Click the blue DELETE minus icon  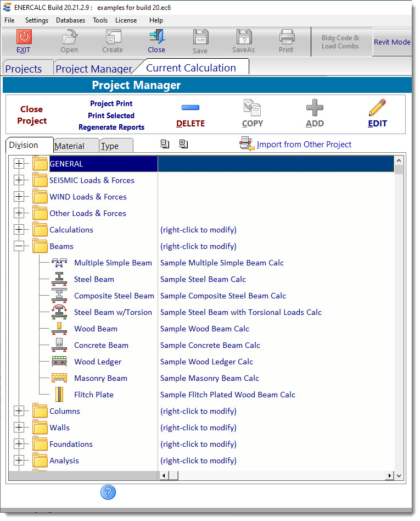(x=190, y=108)
